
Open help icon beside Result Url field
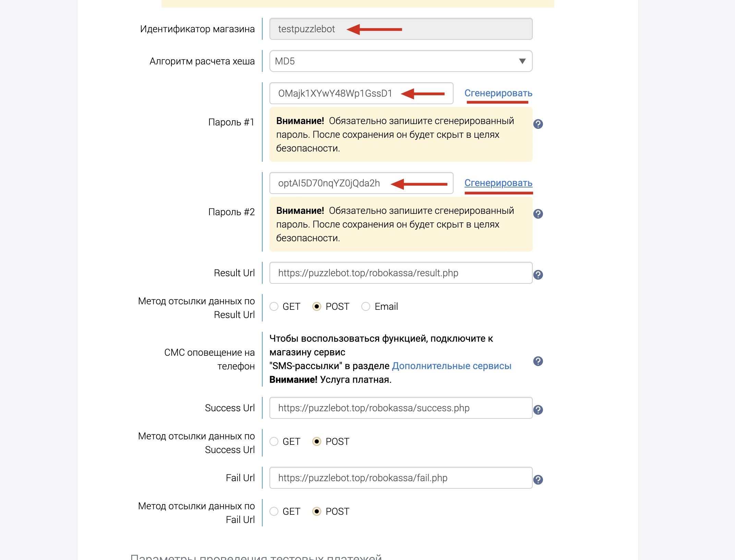(x=538, y=275)
